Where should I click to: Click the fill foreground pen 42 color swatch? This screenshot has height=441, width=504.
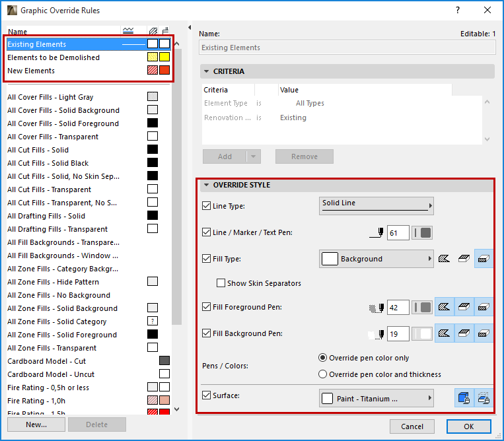(422, 308)
